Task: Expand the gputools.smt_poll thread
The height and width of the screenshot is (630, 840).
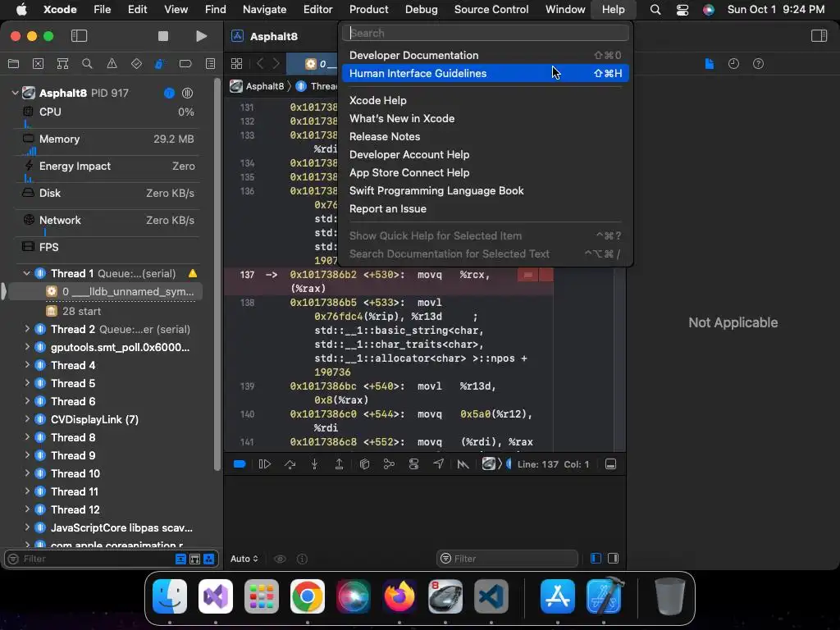Action: [x=27, y=347]
